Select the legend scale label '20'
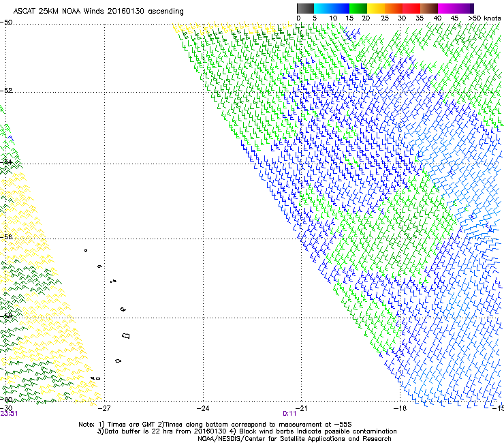This screenshot has height=443, width=504. (366, 18)
